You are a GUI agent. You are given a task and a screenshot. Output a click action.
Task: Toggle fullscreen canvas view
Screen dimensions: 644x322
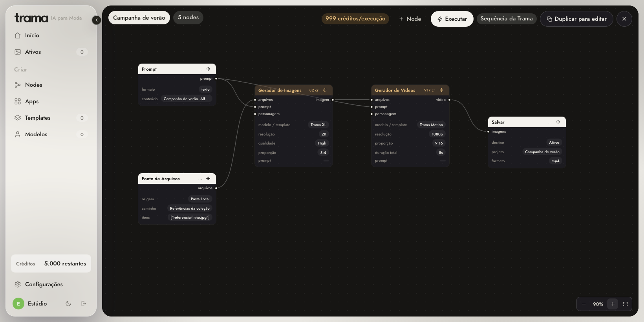click(x=626, y=304)
